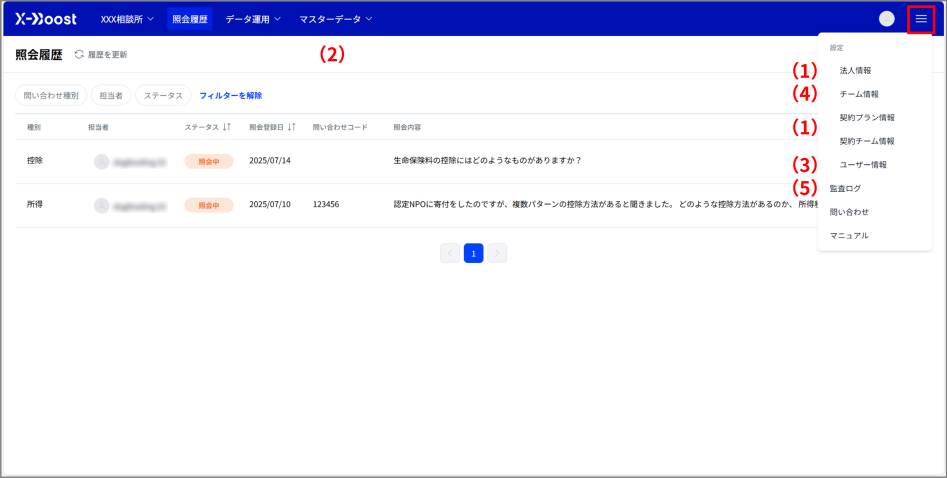This screenshot has height=478, width=947.
Task: Click 所得 type cell
Action: point(35,204)
